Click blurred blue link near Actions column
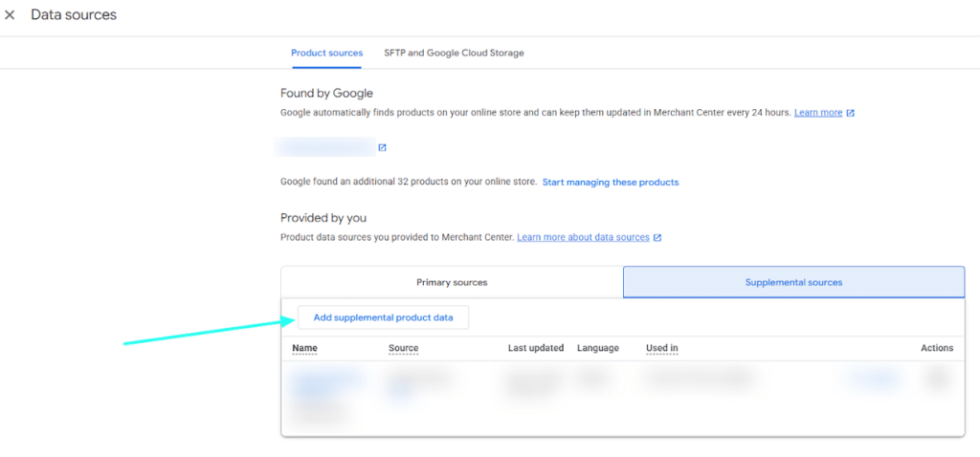Viewport: 980px width, 457px height. click(873, 381)
